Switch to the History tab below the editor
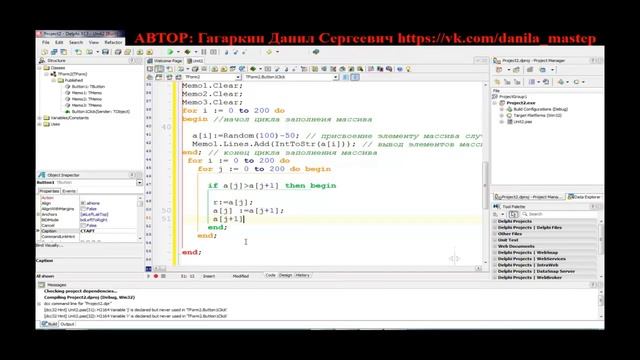This screenshot has width=640, height=360. tap(302, 276)
